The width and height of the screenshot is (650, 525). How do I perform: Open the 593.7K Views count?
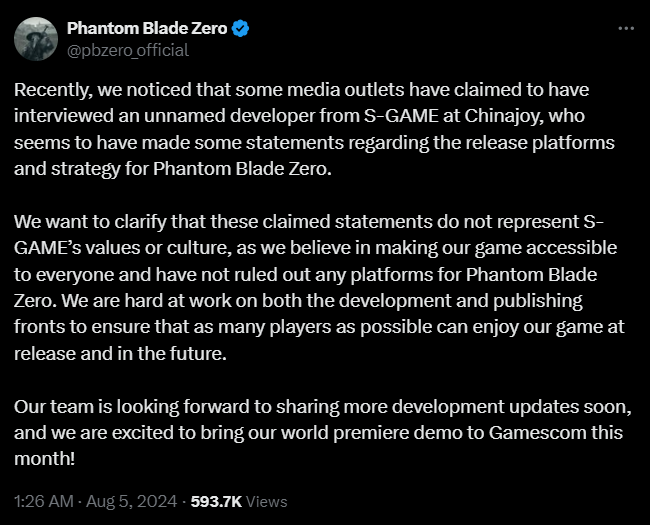241,501
